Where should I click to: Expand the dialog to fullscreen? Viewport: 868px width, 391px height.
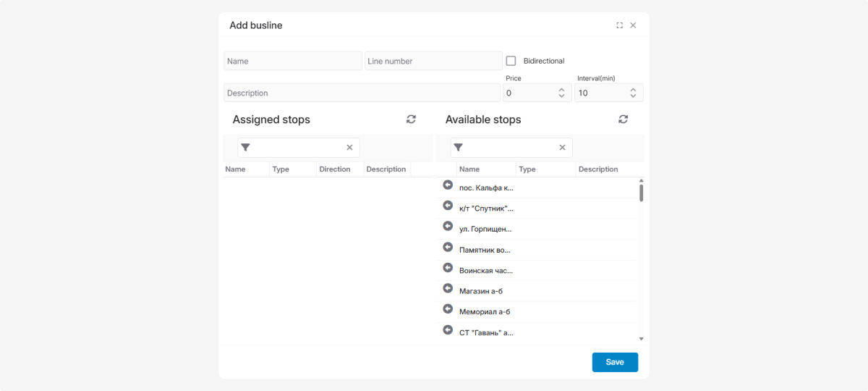(x=619, y=25)
